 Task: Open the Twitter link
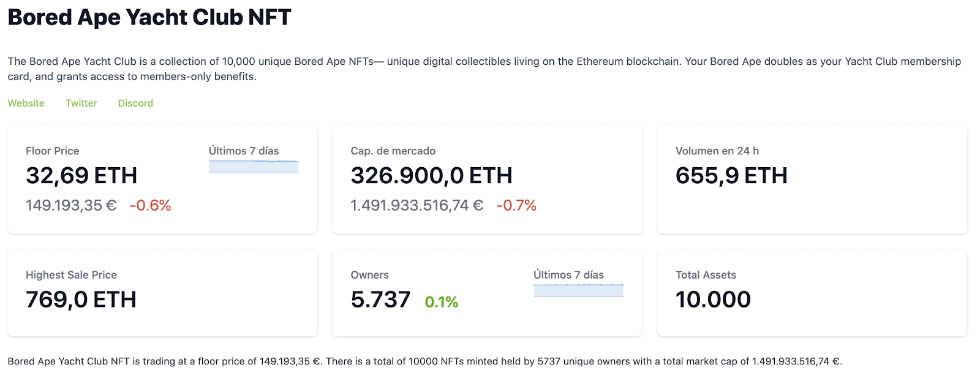point(81,103)
